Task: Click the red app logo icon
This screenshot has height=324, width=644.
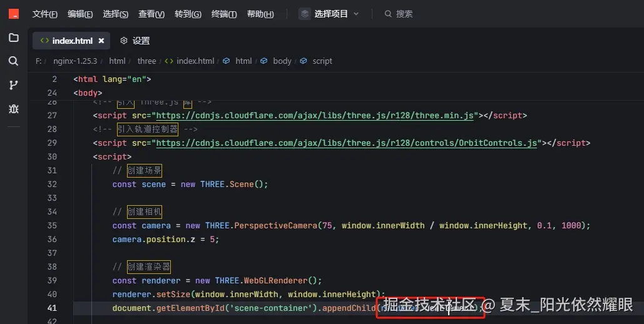Action: 13,14
